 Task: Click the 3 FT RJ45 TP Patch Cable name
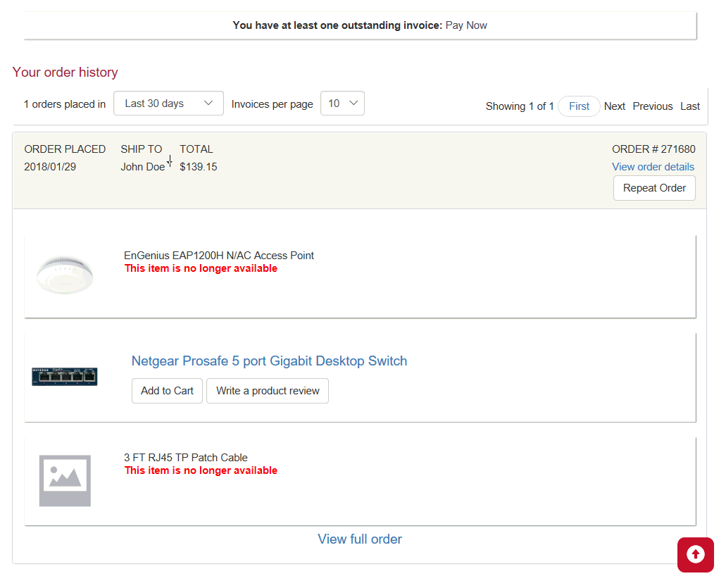point(186,458)
